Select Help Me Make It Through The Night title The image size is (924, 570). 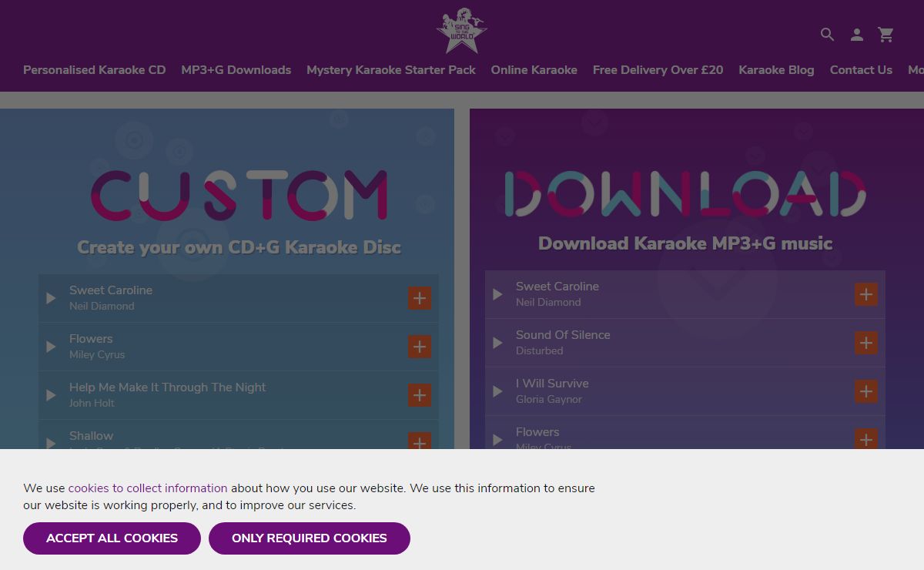(x=168, y=387)
